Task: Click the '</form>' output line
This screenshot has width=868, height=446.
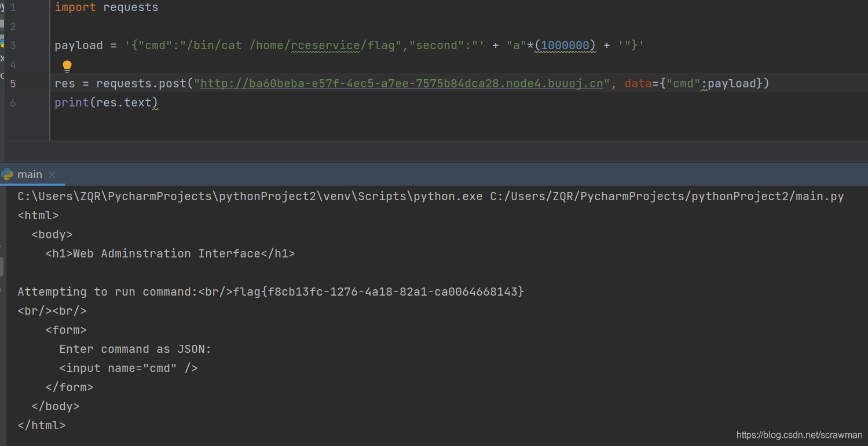Action: tap(69, 387)
